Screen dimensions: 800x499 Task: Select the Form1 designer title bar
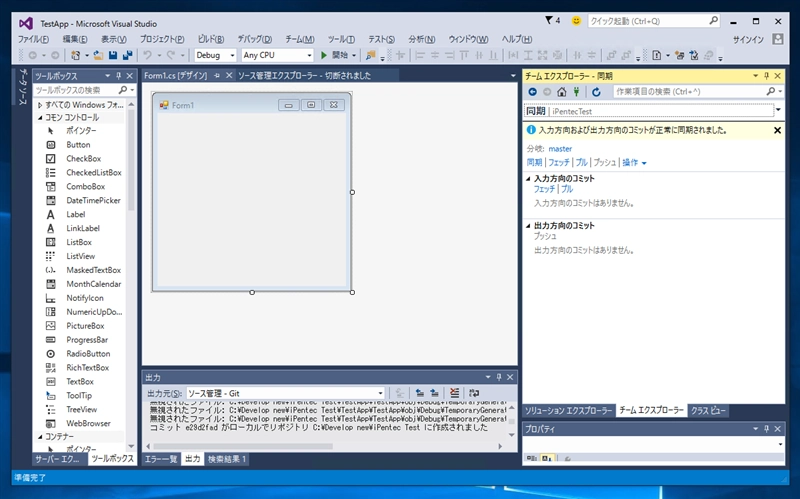point(252,105)
